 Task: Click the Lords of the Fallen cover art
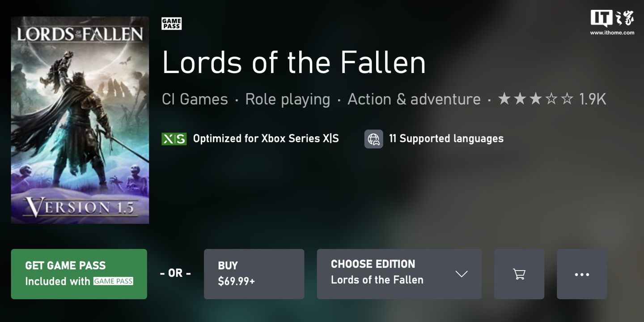(80, 120)
